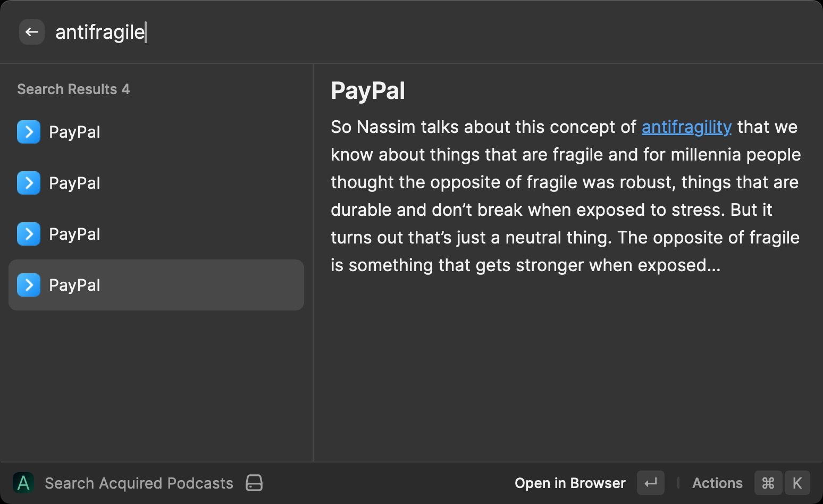Screen dimensions: 823x504
Task: Select the second PayPal search result
Action: (x=156, y=183)
